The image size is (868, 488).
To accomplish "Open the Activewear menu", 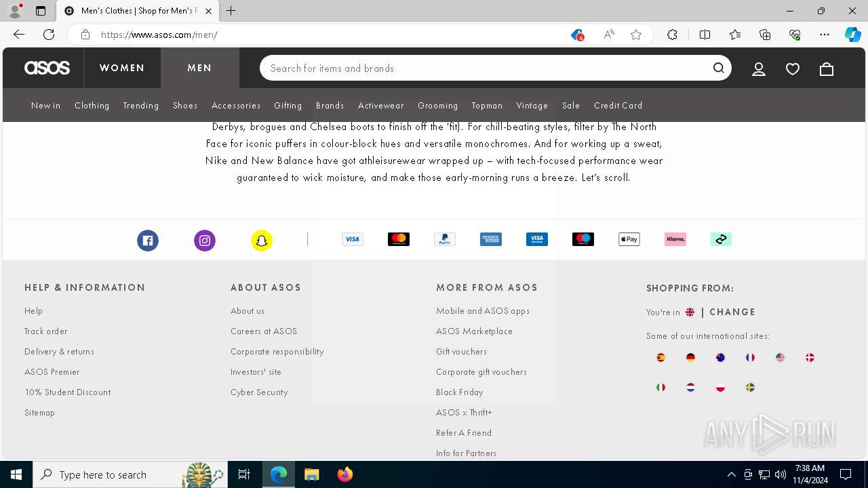I will 381,106.
